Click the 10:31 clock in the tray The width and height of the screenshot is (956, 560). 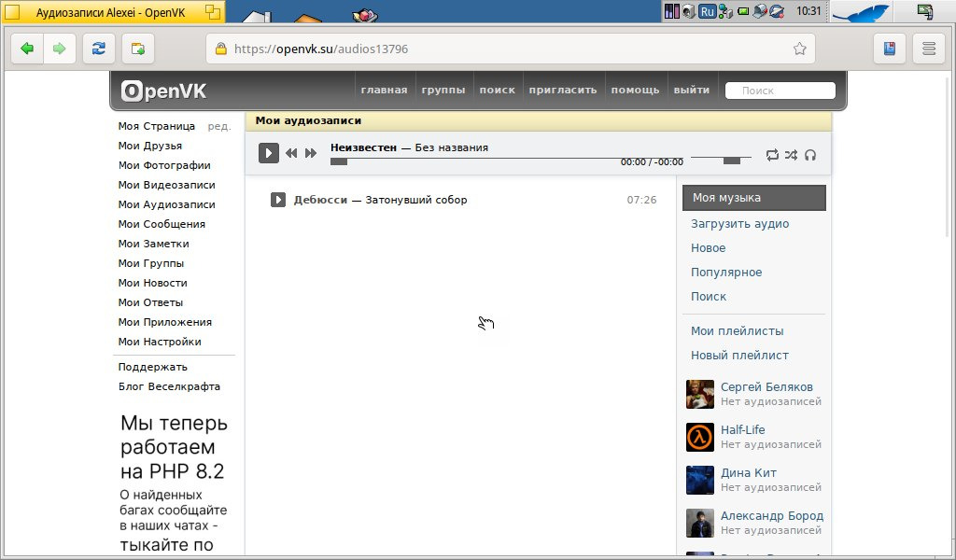tap(808, 11)
